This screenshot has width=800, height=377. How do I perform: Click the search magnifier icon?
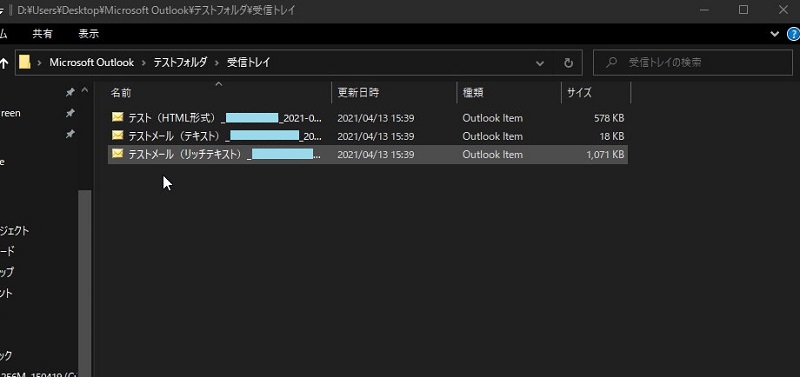[x=610, y=63]
